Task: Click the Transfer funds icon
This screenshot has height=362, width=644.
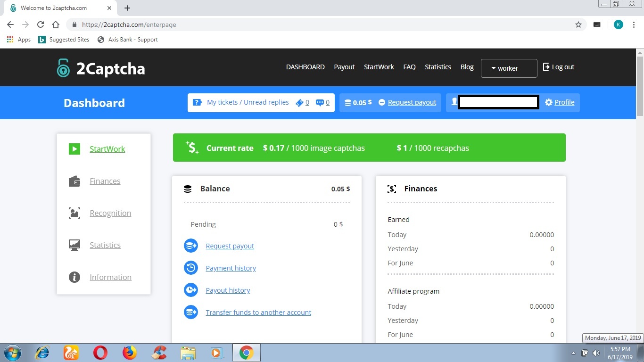Action: (191, 313)
